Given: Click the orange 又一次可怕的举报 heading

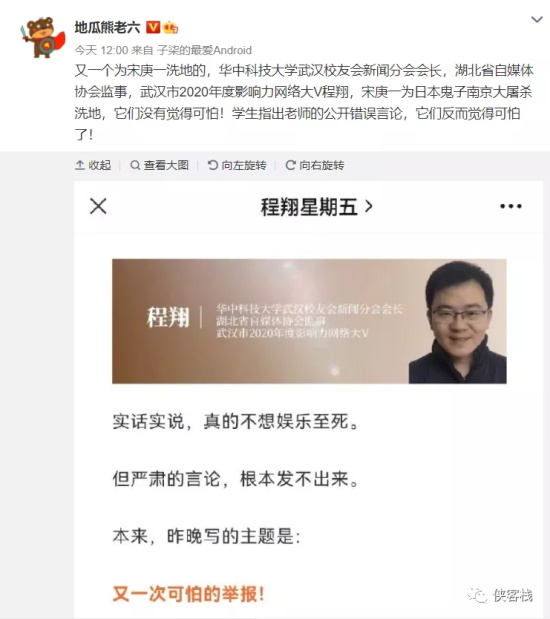Looking at the screenshot, I should 188,594.
